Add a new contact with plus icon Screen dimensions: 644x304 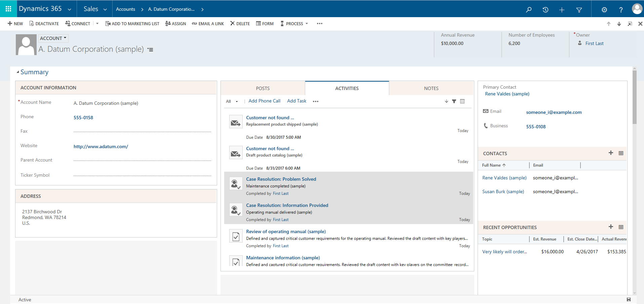611,153
